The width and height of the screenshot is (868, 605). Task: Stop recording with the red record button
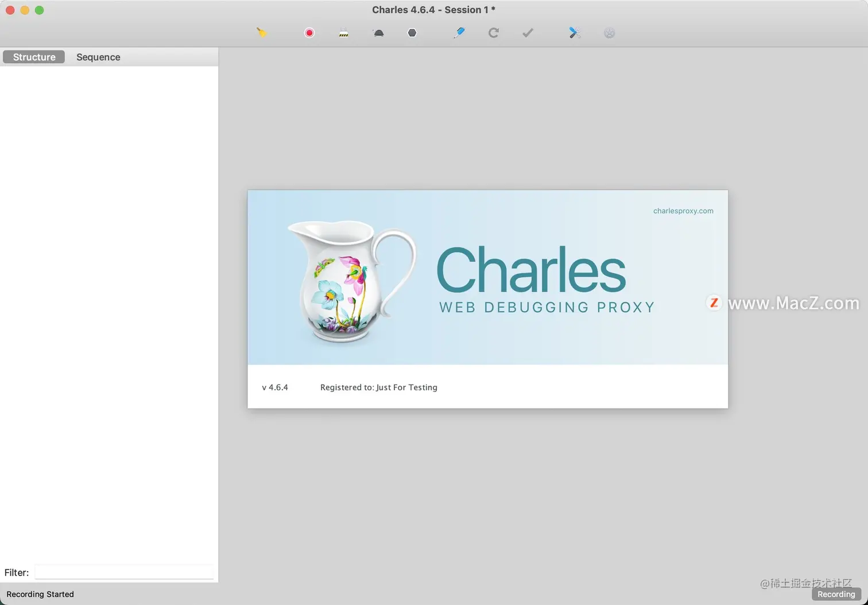pyautogui.click(x=309, y=33)
